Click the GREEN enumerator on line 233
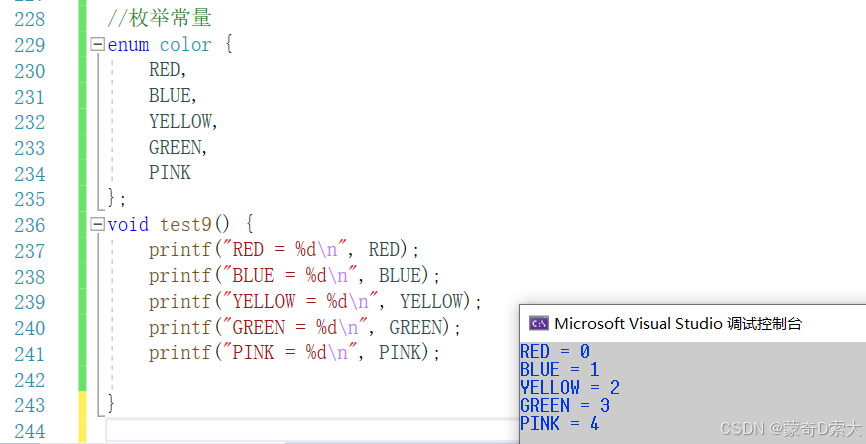 point(178,147)
